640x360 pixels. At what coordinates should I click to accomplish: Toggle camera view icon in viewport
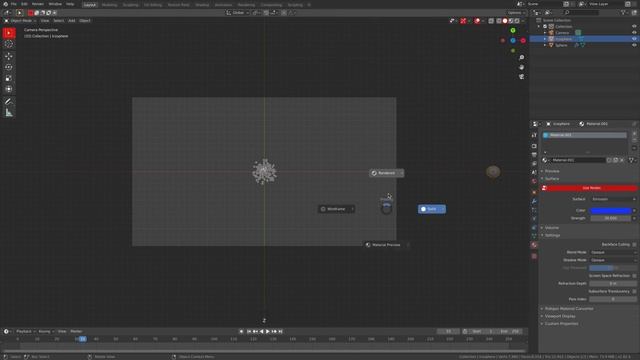click(521, 77)
